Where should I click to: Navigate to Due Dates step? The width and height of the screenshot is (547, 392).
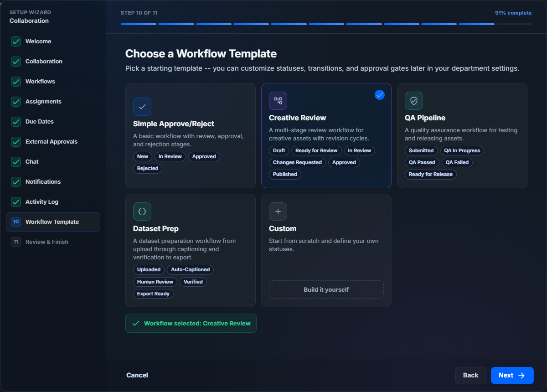click(x=53, y=122)
